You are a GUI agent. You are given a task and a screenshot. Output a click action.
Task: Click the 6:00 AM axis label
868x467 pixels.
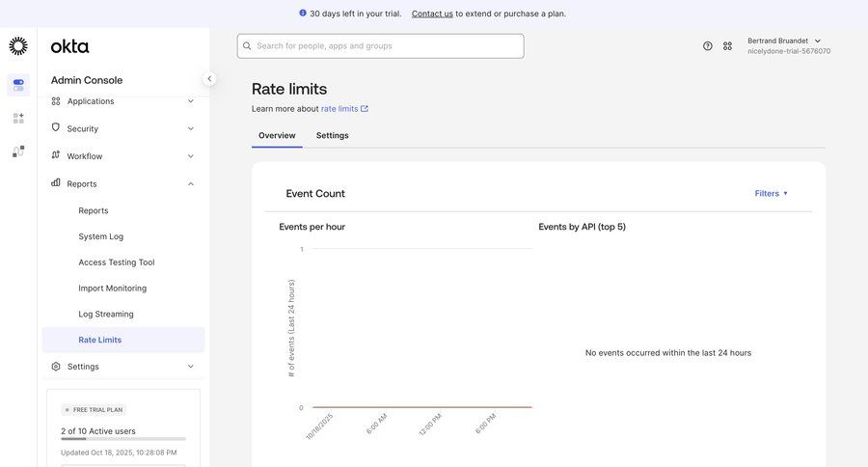376,424
